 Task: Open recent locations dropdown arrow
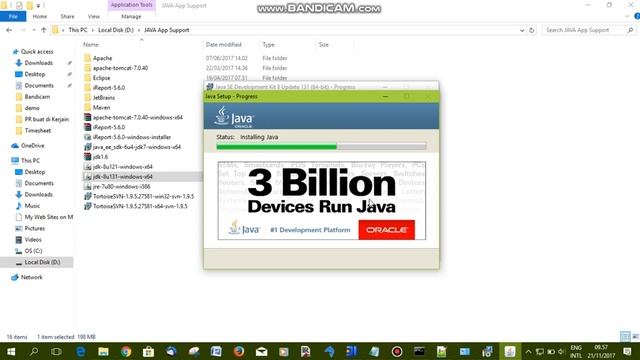tap(33, 30)
